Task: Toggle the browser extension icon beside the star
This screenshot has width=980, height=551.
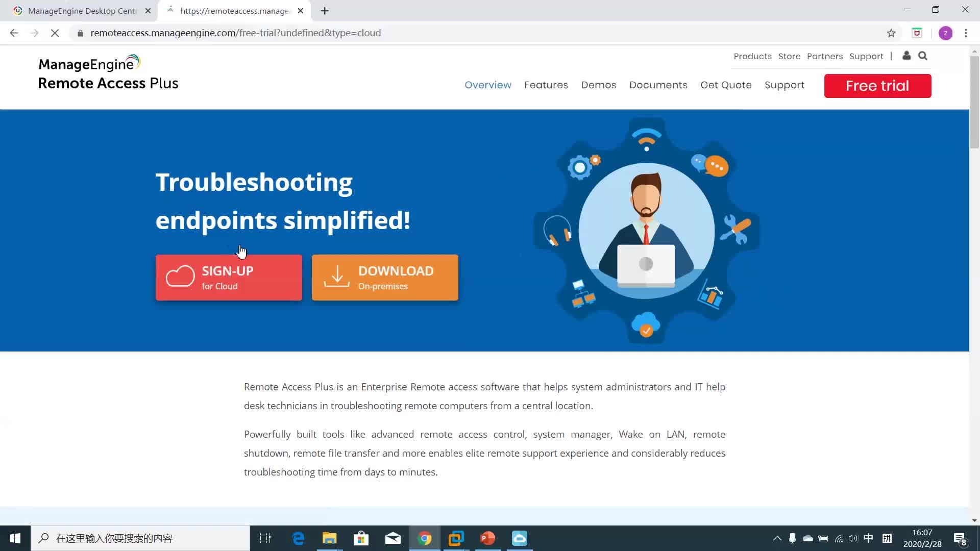Action: point(917,33)
